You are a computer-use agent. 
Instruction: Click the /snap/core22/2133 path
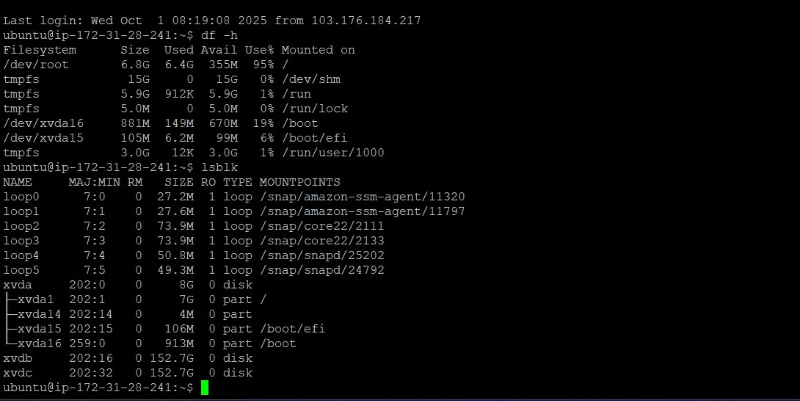click(326, 240)
